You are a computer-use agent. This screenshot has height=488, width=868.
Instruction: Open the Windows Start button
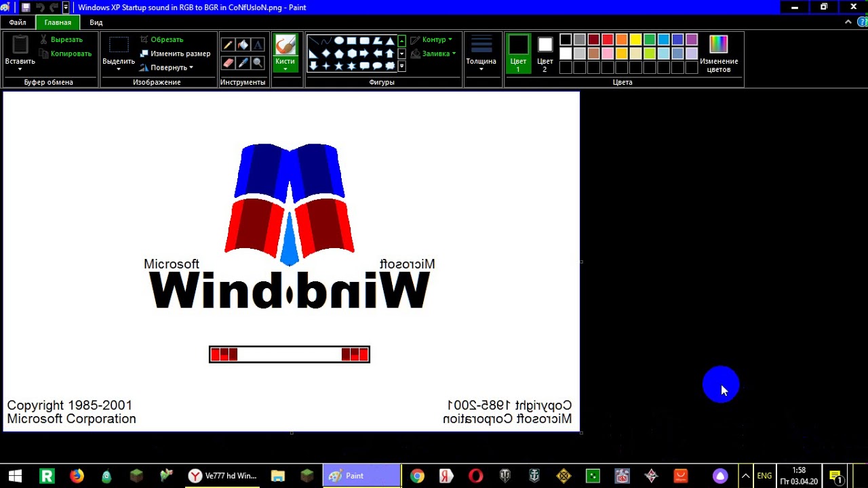click(x=15, y=476)
